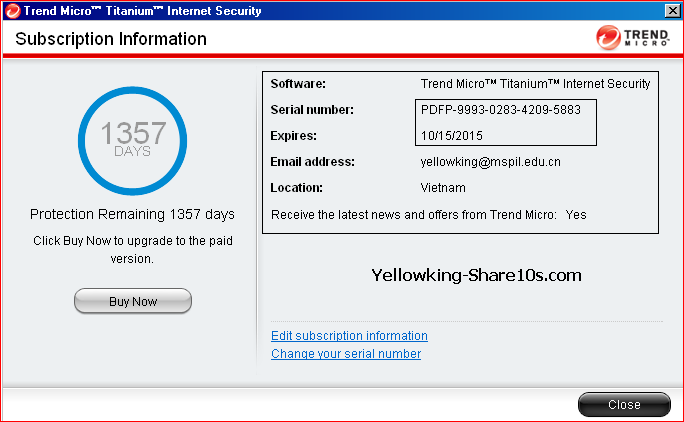
Task: Click the 1357 days remaining circle
Action: (x=133, y=141)
